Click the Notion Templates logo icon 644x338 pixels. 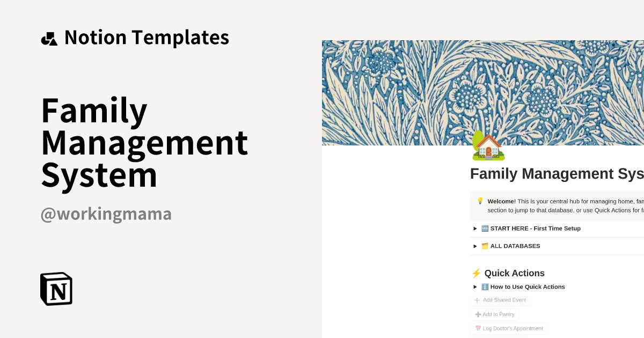(49, 38)
